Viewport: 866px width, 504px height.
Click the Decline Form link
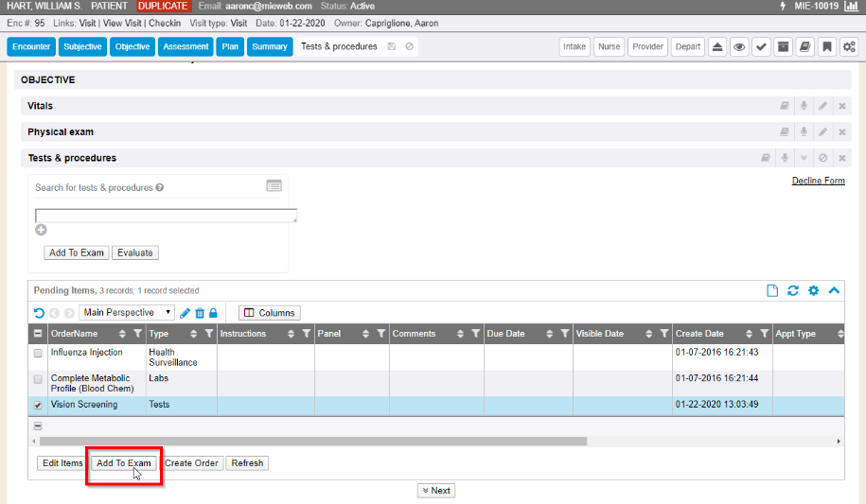tap(818, 181)
